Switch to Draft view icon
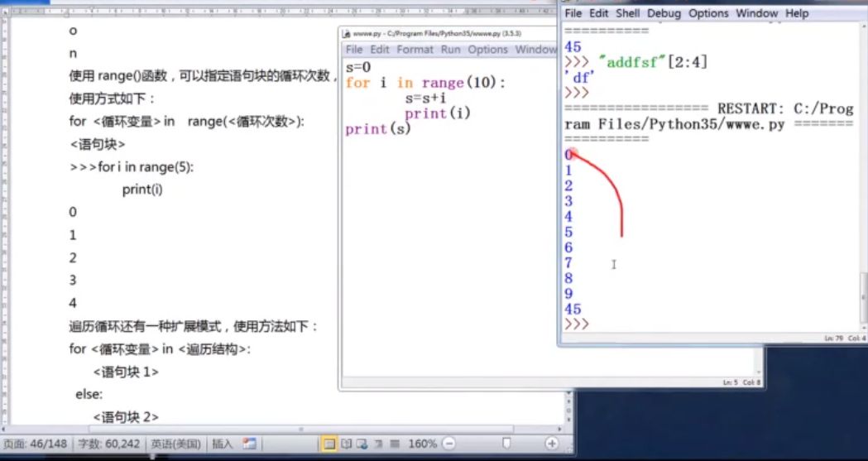Screen dimensions: 868x461 click(x=395, y=444)
